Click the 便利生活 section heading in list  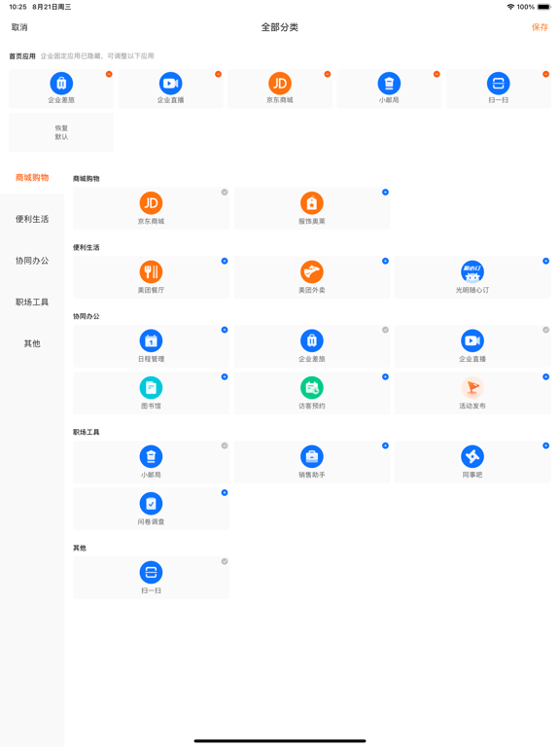click(87, 247)
